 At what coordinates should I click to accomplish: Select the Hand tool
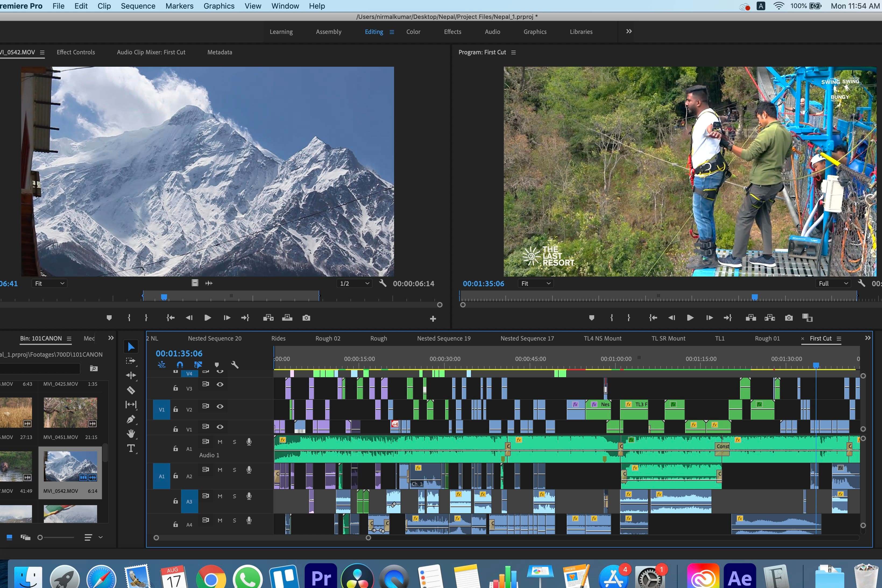[130, 434]
